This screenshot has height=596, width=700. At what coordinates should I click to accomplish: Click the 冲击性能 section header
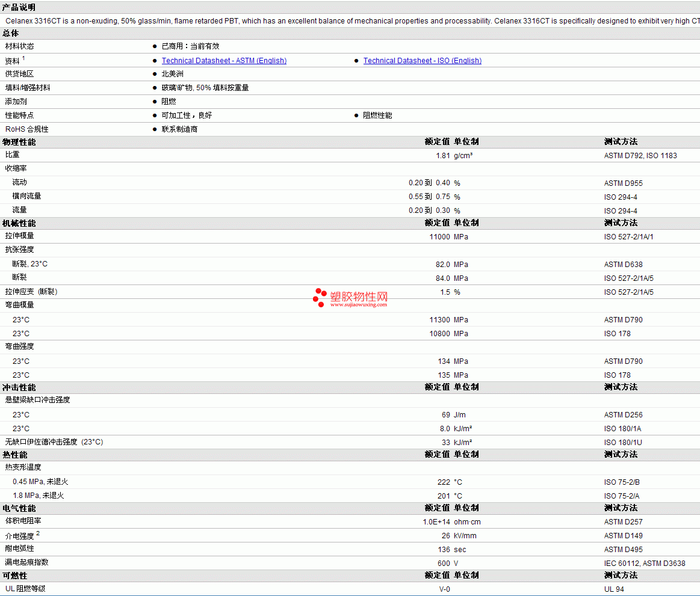[x=19, y=388]
